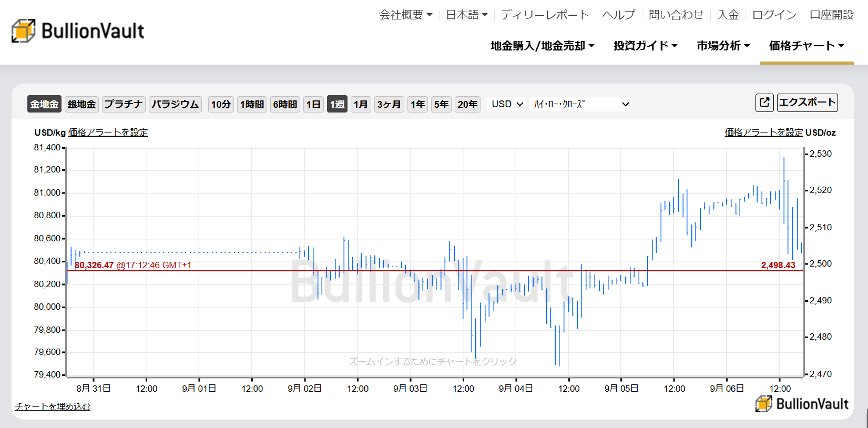Image resolution: width=868 pixels, height=428 pixels.
Task: Click the 9月 02日 x-axis date label
Action: tap(305, 389)
